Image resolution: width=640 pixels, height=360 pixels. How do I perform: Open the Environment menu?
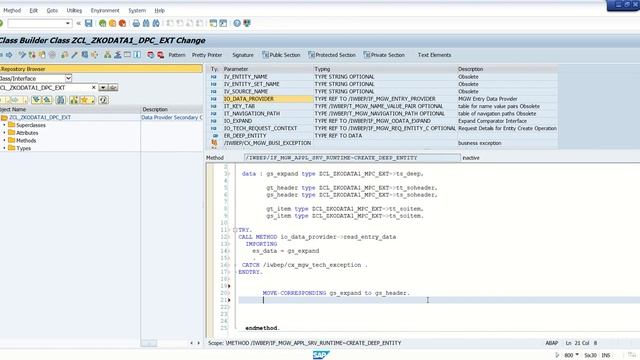click(x=105, y=10)
